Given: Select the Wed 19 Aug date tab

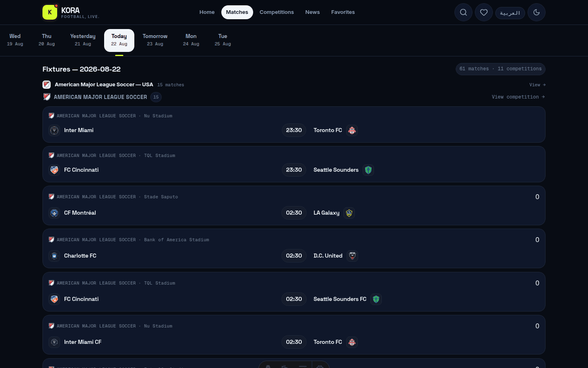Looking at the screenshot, I should tap(15, 40).
